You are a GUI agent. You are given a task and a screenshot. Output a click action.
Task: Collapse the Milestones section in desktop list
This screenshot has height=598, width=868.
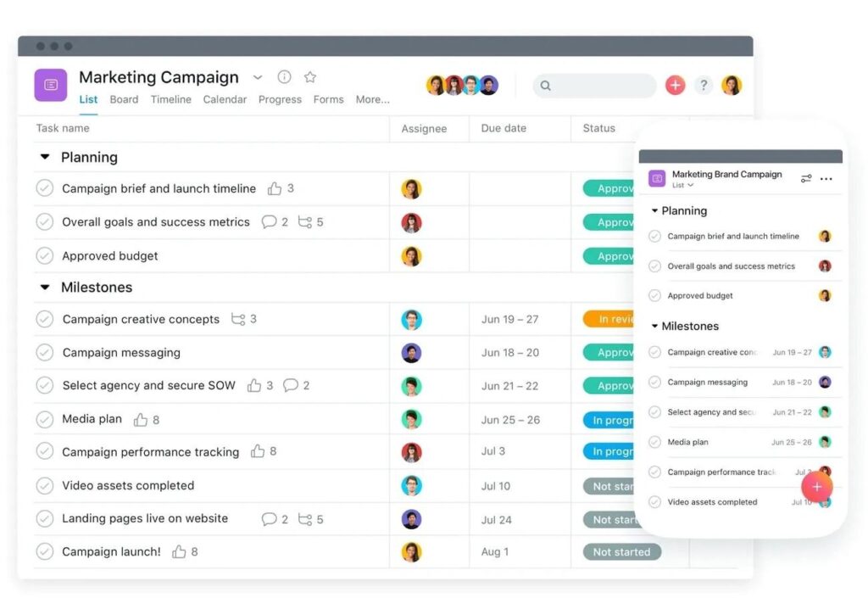(x=45, y=288)
